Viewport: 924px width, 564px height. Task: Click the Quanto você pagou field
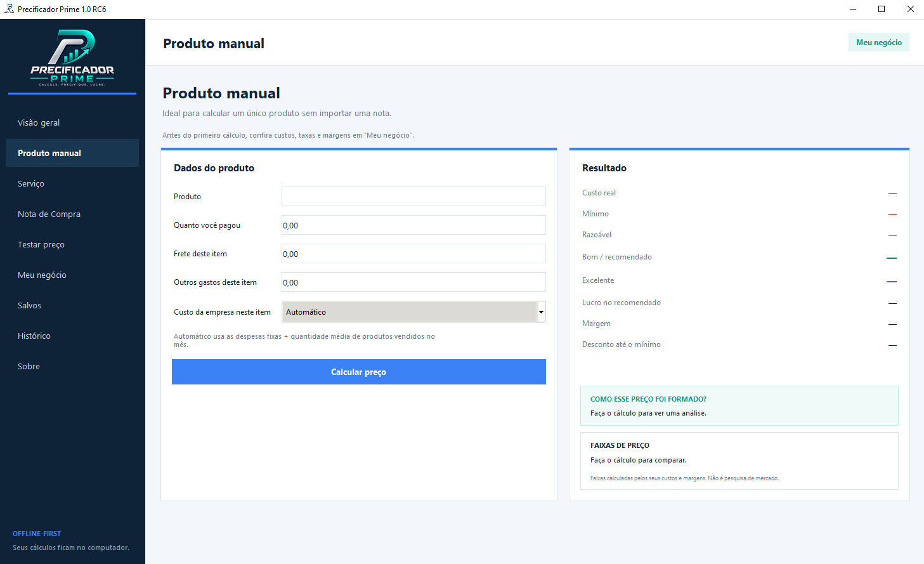click(413, 225)
